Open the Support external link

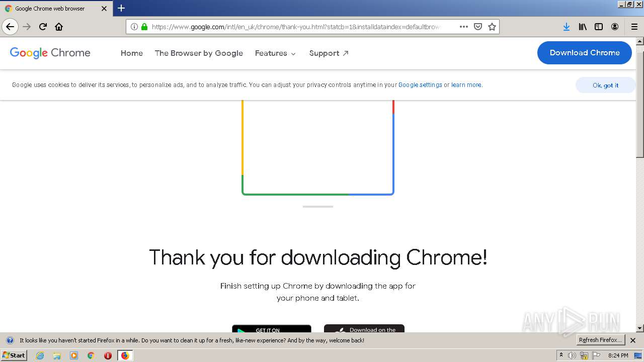(x=329, y=53)
